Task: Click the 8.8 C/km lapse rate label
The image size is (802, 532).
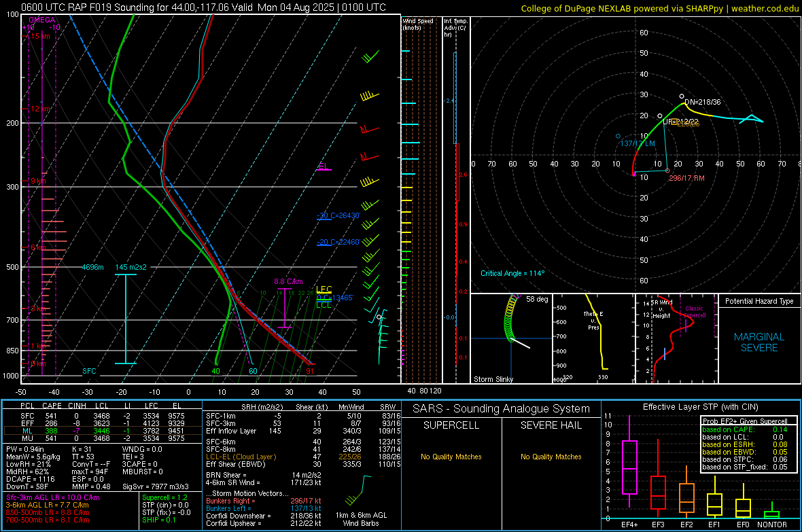Action: tap(288, 281)
